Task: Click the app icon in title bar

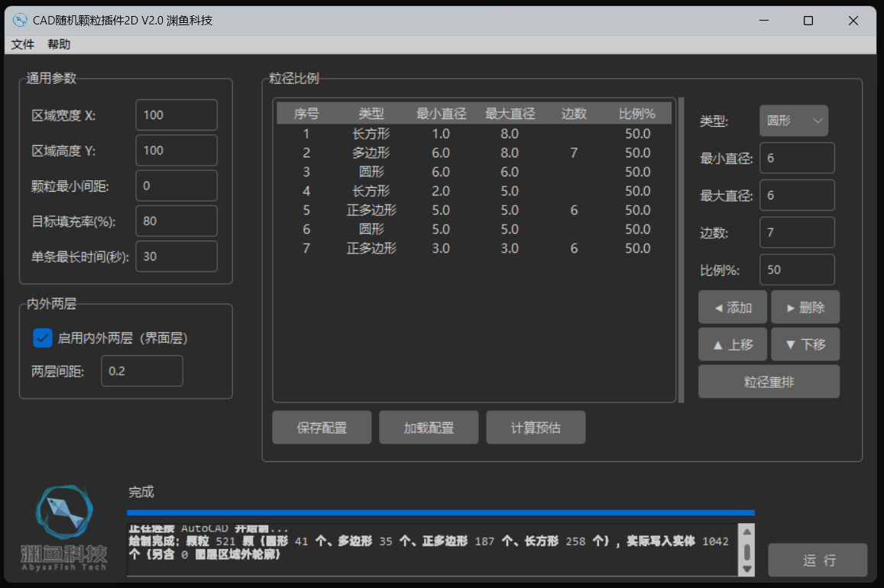Action: tap(20, 21)
